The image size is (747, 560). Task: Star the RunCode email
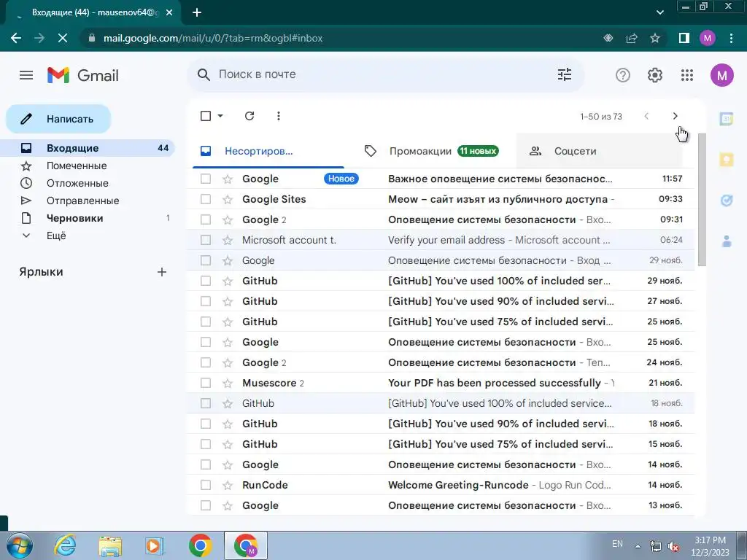(x=228, y=485)
